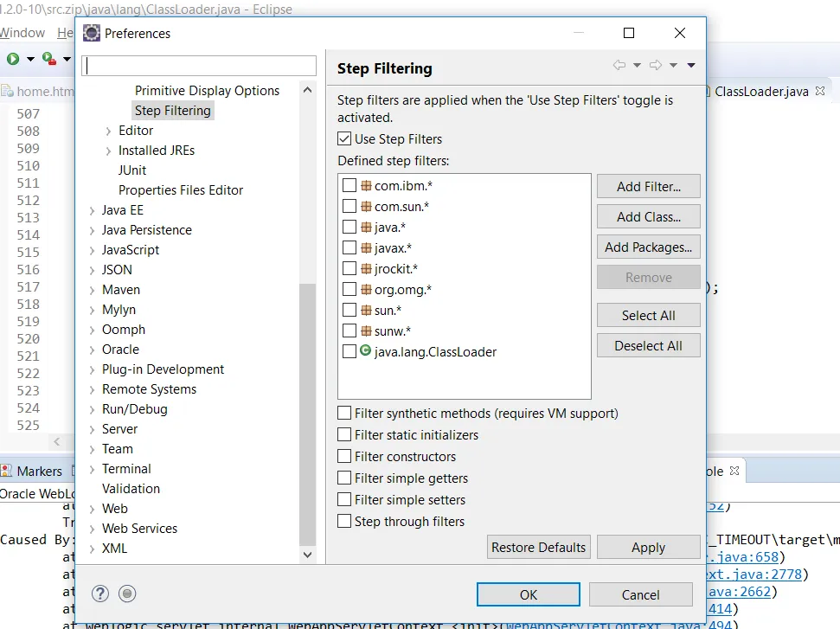The width and height of the screenshot is (840, 629).
Task: Click the forward navigation arrow in Step Filtering header
Action: (656, 66)
